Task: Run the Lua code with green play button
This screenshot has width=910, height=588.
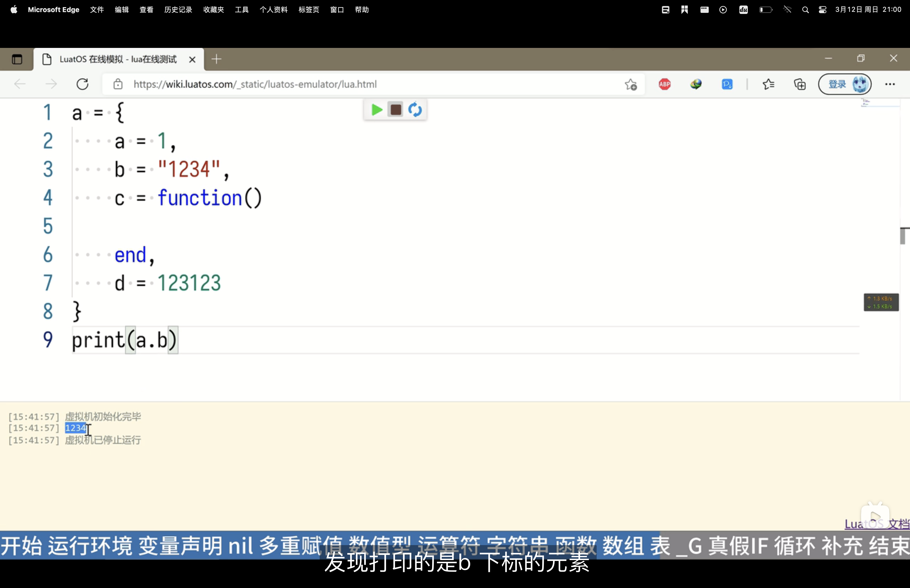Action: 377,110
